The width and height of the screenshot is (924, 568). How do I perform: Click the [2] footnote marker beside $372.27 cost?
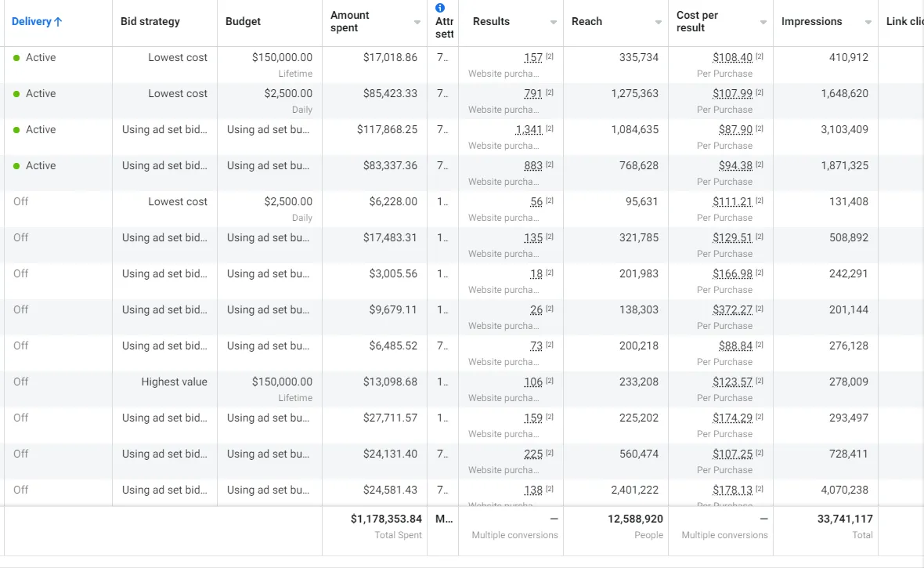[x=760, y=309]
